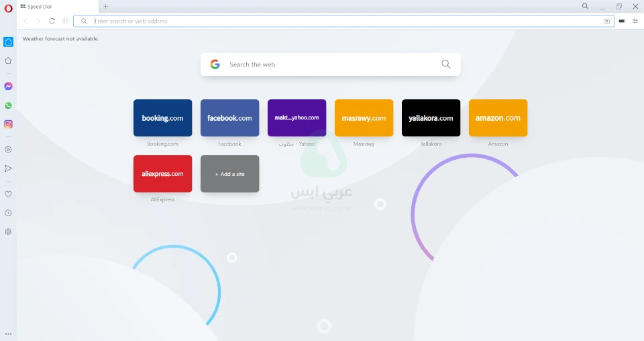Launch Instagram sidebar panel
This screenshot has height=341, width=644.
(8, 124)
